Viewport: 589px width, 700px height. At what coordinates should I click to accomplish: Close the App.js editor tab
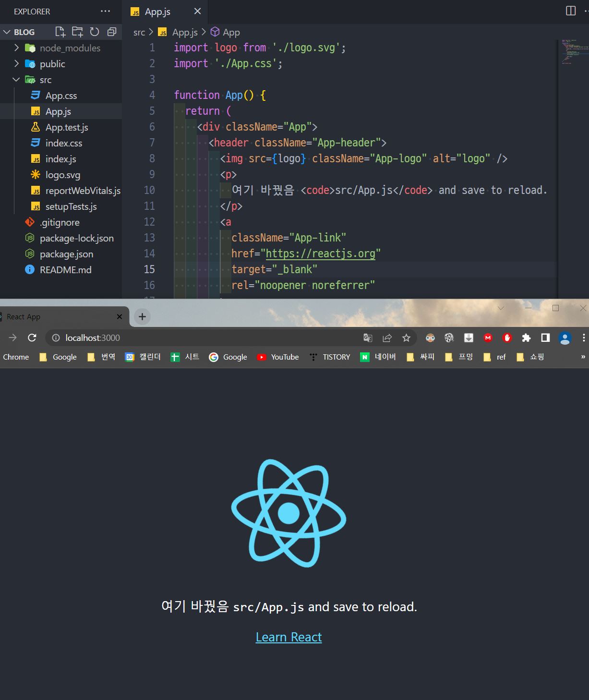pyautogui.click(x=197, y=11)
